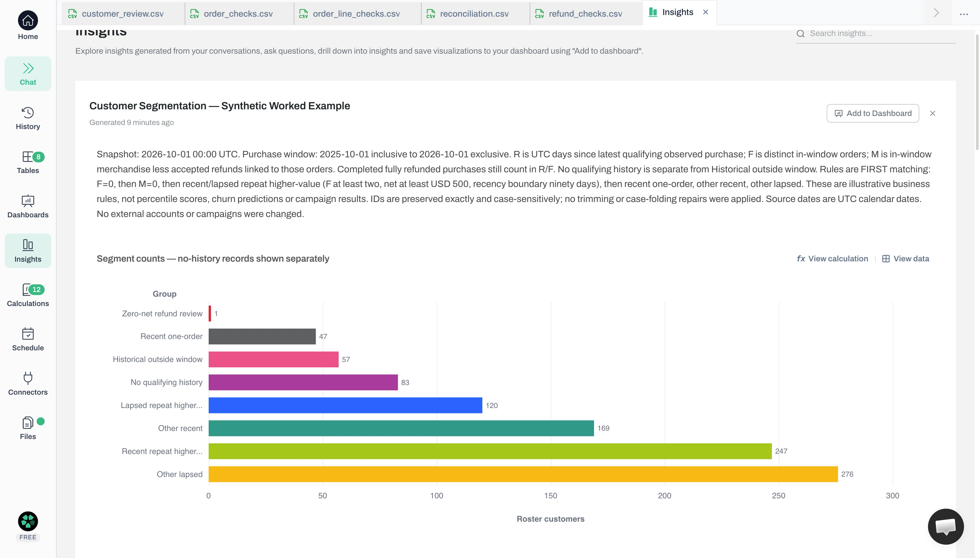Open the Tables section
Image resolution: width=980 pixels, height=558 pixels.
pos(28,162)
